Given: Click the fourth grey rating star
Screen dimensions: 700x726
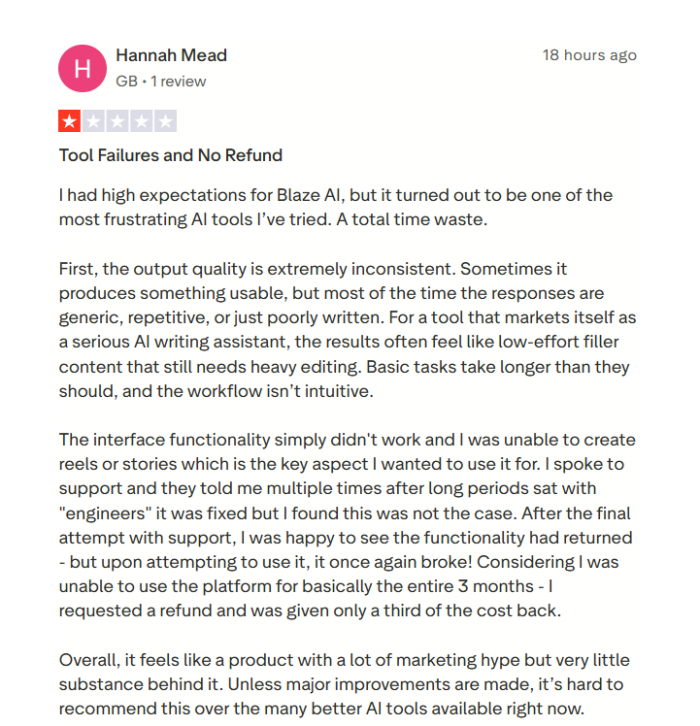Looking at the screenshot, I should 142,122.
